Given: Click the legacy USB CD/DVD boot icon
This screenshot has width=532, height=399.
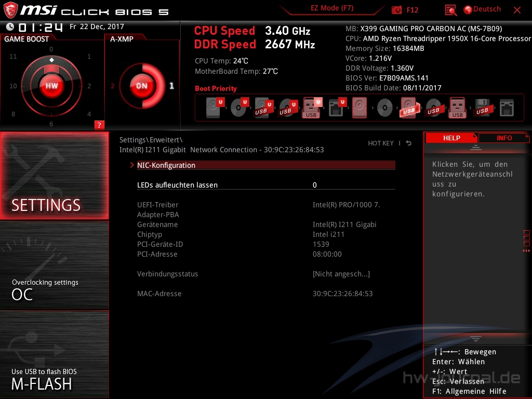Looking at the screenshot, I should (434, 108).
